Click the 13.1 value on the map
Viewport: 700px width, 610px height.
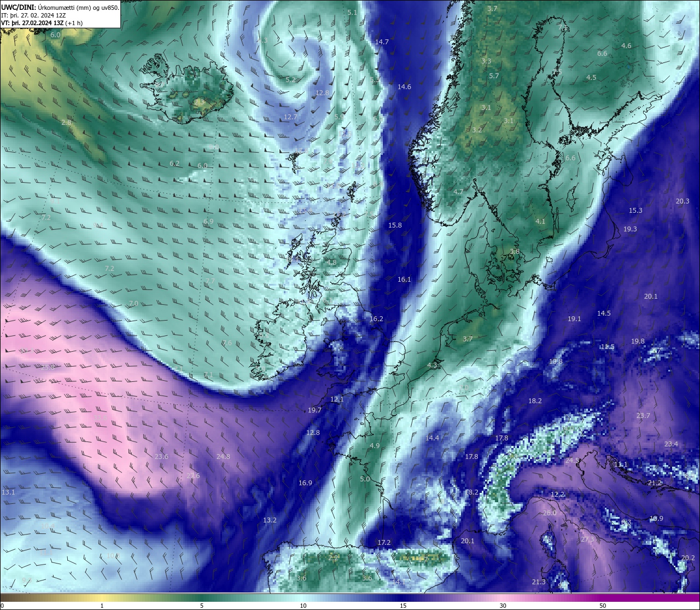coord(8,493)
